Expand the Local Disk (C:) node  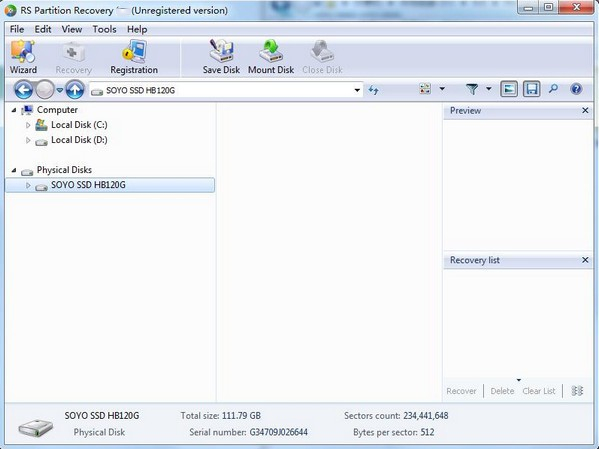click(x=28, y=125)
